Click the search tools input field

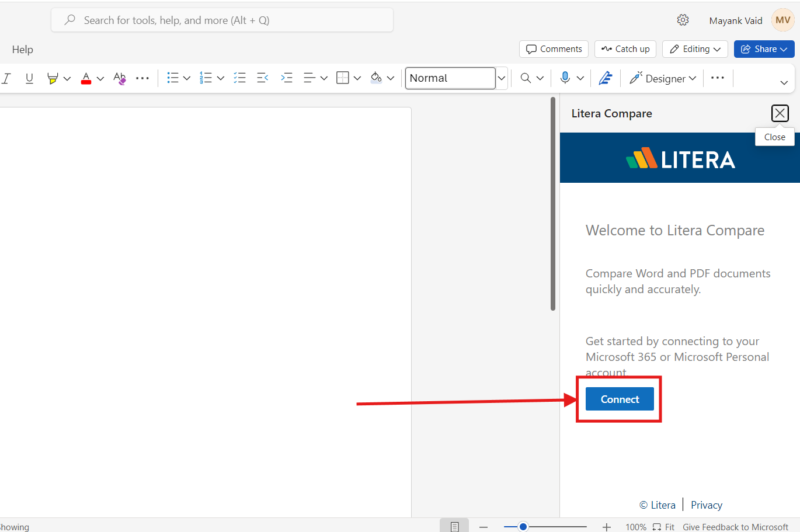[222, 20]
